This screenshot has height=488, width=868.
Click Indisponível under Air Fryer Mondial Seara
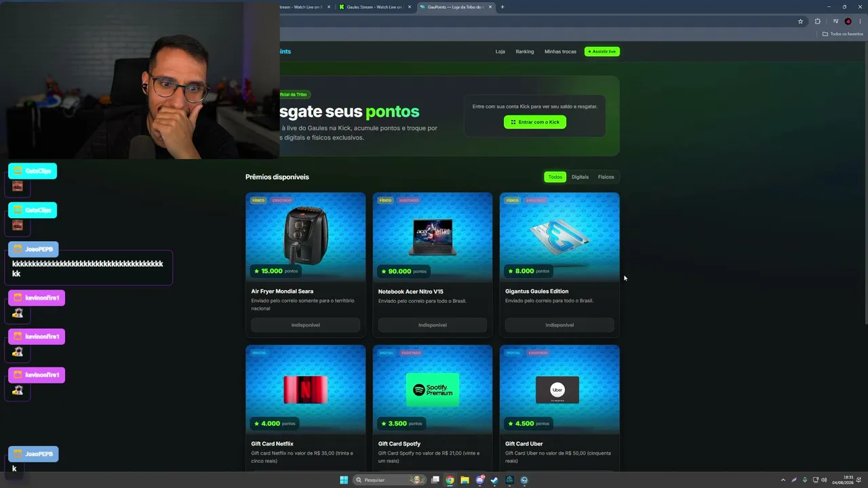[x=306, y=325]
